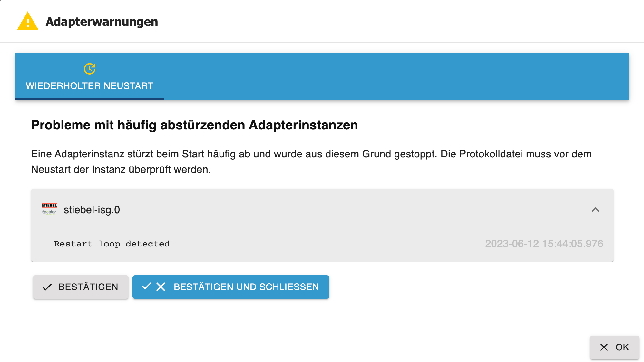Click the heading about crashing adapter instances
Screen dimensions: 644x362
coord(194,125)
